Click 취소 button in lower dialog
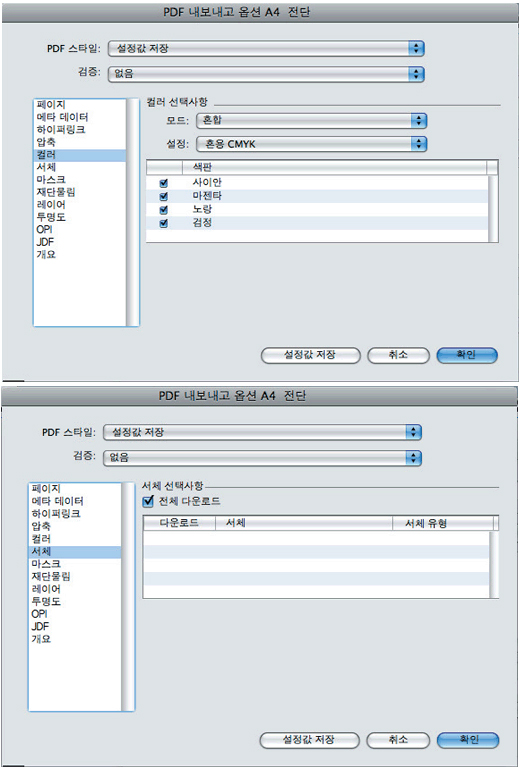This screenshot has width=526, height=780. point(398,740)
